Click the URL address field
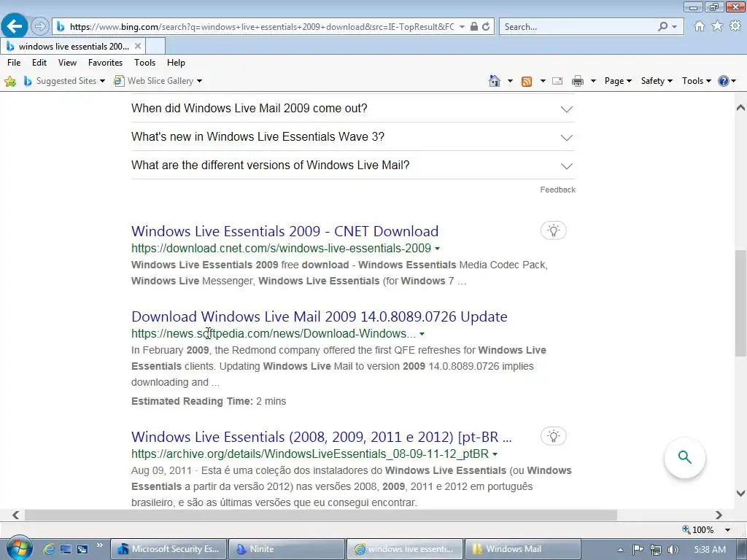Viewport: 747px width, 560px height. pyautogui.click(x=262, y=27)
